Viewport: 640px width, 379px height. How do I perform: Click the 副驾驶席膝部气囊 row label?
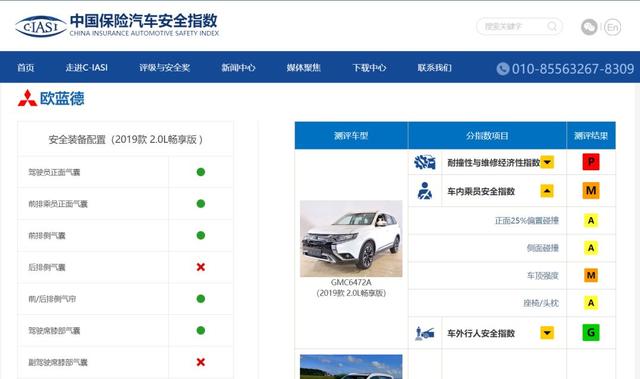click(x=58, y=363)
